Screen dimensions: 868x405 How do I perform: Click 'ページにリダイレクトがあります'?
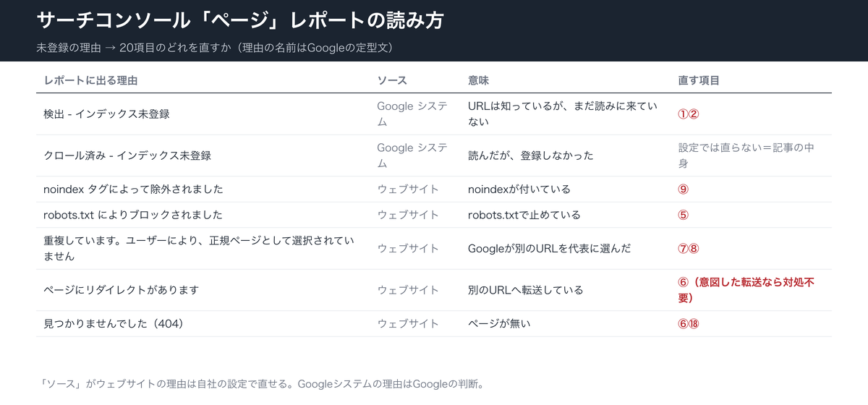tap(122, 290)
